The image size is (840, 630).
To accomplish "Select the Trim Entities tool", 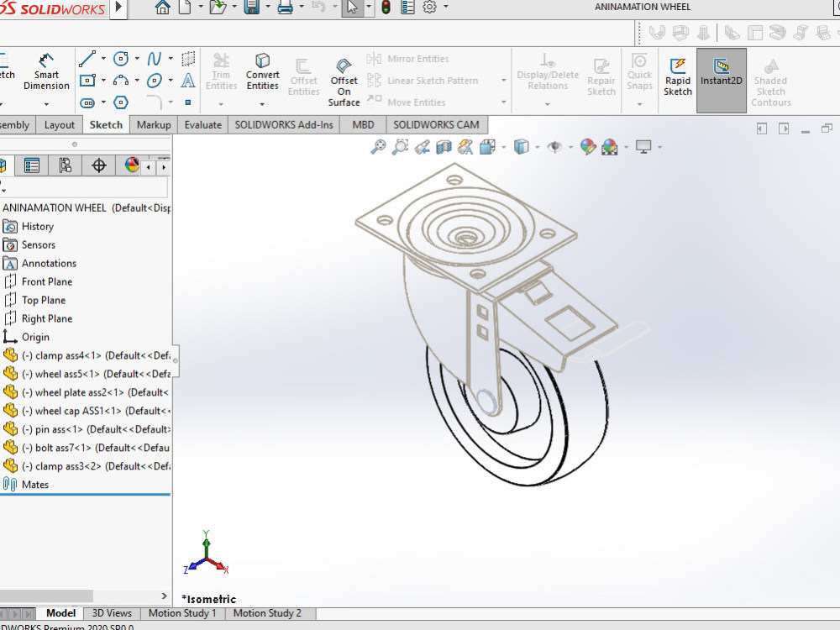I will tap(221, 71).
